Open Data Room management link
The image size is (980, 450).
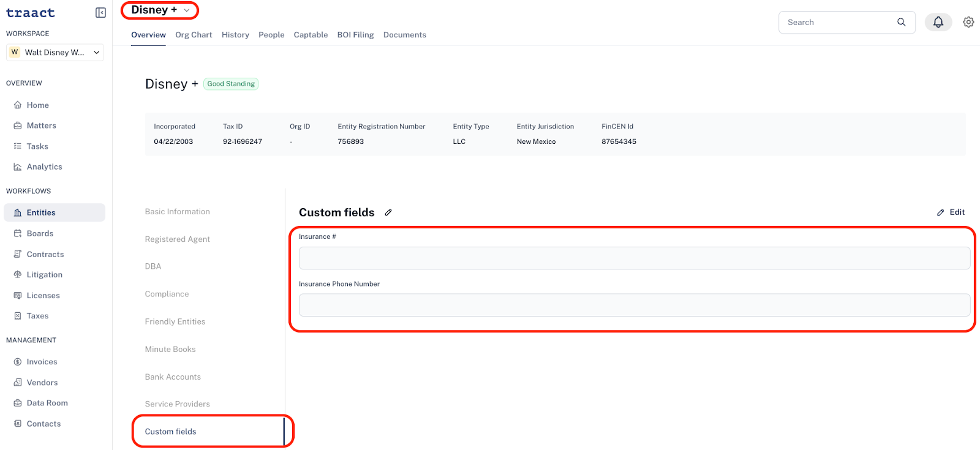pos(47,403)
